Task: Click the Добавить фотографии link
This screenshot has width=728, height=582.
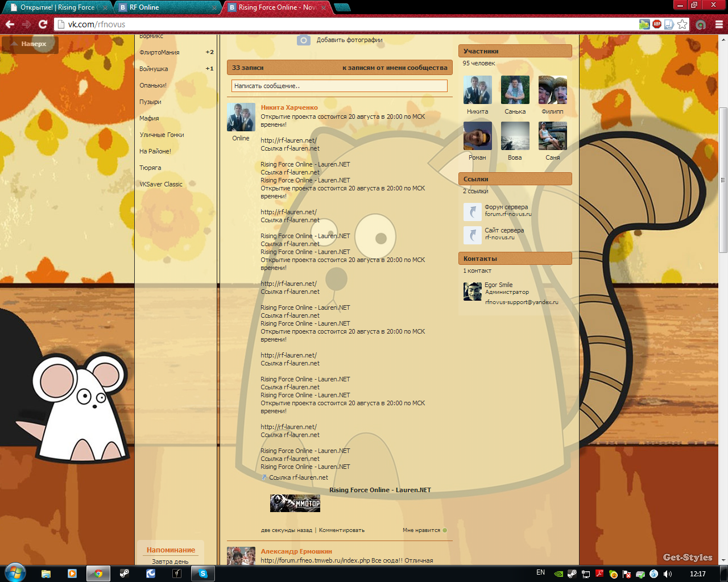Action: pyautogui.click(x=349, y=40)
